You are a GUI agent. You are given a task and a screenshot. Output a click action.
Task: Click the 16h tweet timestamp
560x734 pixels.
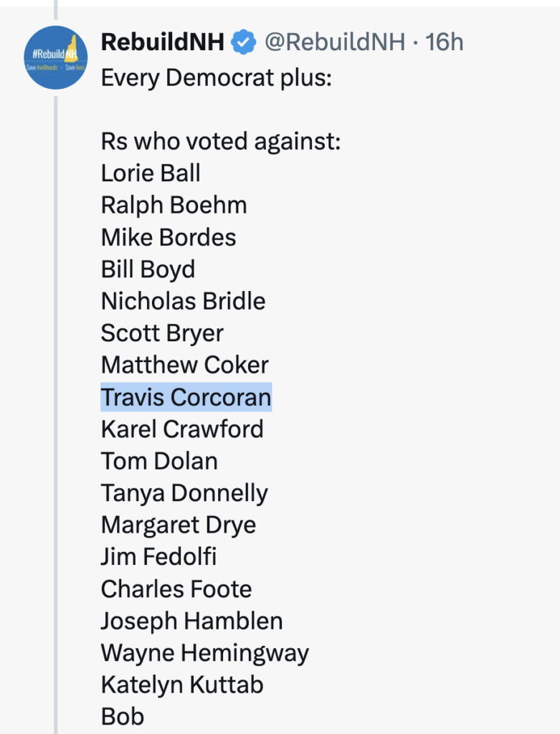coord(445,43)
